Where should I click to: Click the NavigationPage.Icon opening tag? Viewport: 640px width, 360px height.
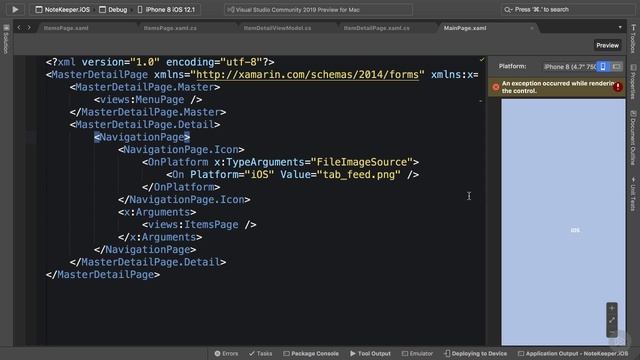point(181,150)
